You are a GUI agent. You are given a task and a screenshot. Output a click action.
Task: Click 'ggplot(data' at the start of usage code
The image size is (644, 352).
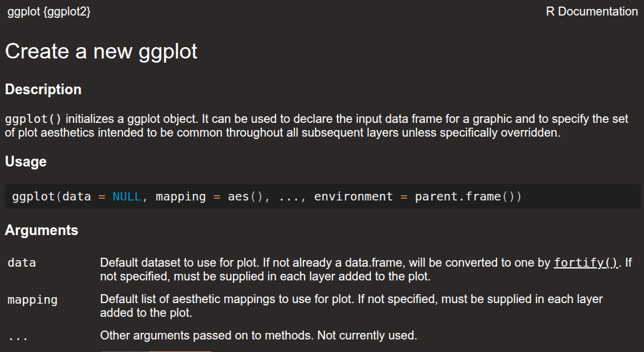51,196
